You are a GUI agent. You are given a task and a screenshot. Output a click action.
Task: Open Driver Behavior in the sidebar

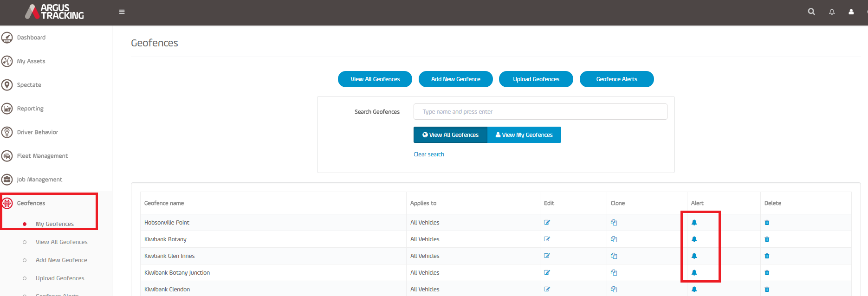(38, 132)
